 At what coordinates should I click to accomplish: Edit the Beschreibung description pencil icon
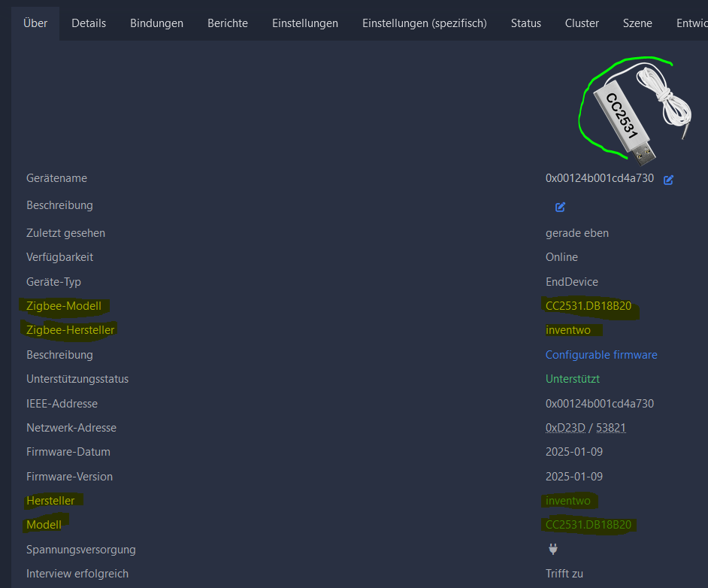tap(560, 207)
